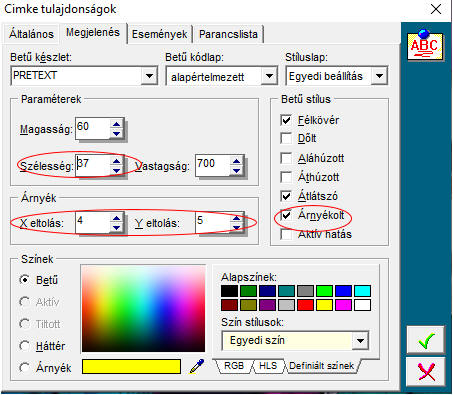Increase Magasság with the up arrow
Viewport: 453px width, 395px height.
tap(116, 124)
